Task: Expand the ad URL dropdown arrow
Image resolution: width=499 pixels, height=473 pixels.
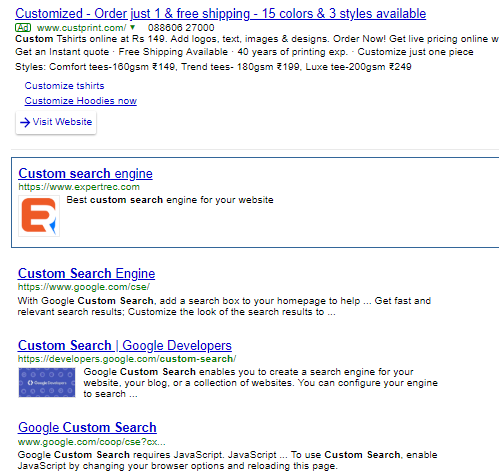Action: (132, 27)
